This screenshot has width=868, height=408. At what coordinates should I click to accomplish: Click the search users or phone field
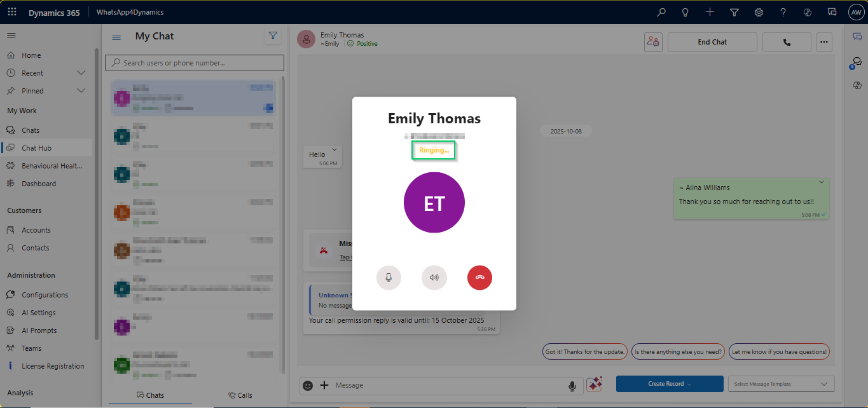195,63
